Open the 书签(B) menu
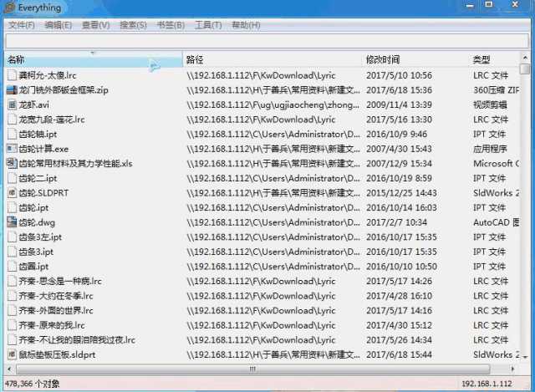The width and height of the screenshot is (535, 392). [x=171, y=25]
